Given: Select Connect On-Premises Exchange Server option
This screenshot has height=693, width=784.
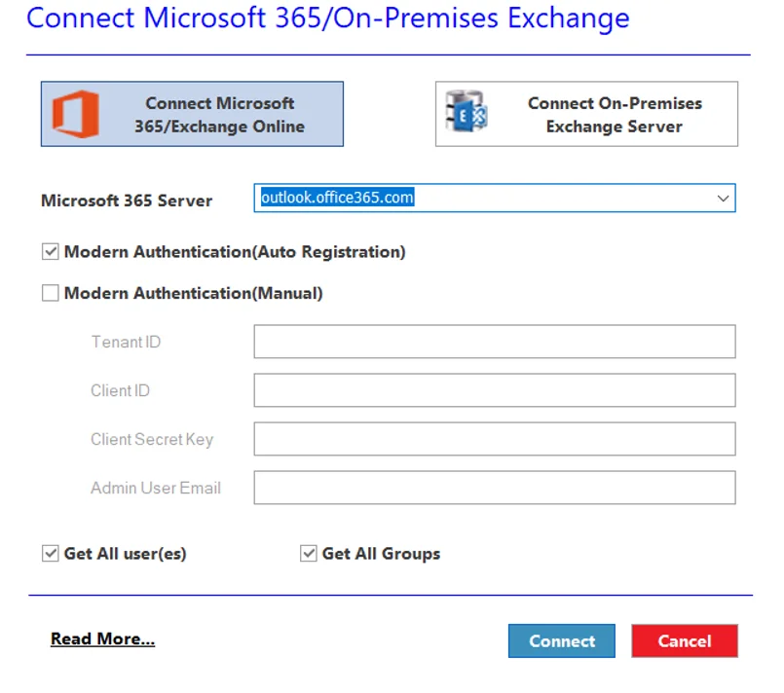Looking at the screenshot, I should point(586,114).
